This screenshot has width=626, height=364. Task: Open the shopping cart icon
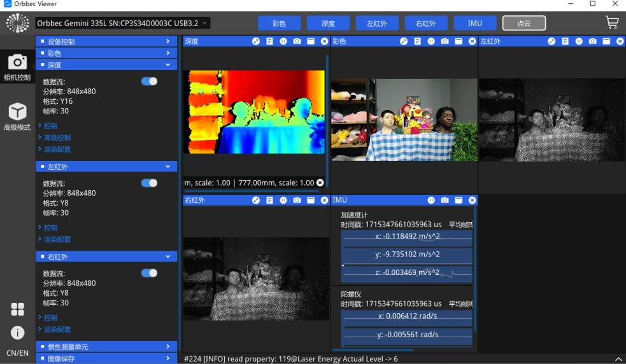pos(611,23)
